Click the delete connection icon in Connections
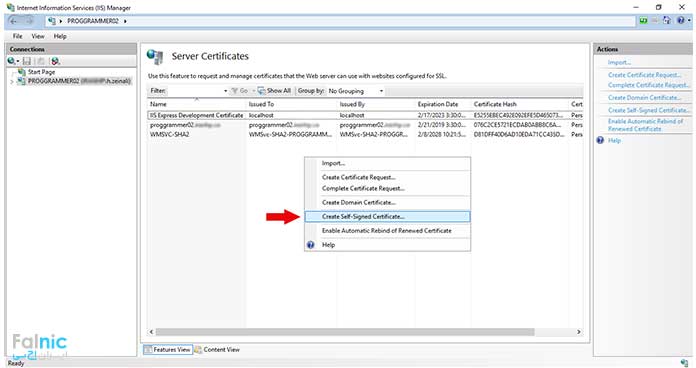This screenshot has width=696, height=368. click(x=55, y=61)
